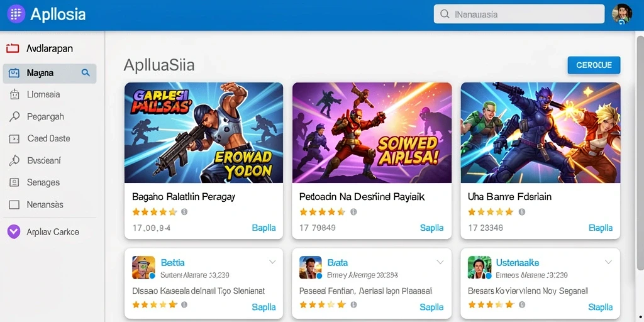The width and height of the screenshot is (644, 322).
Task: Expand the Usteriaake card chevron
Action: tap(608, 262)
